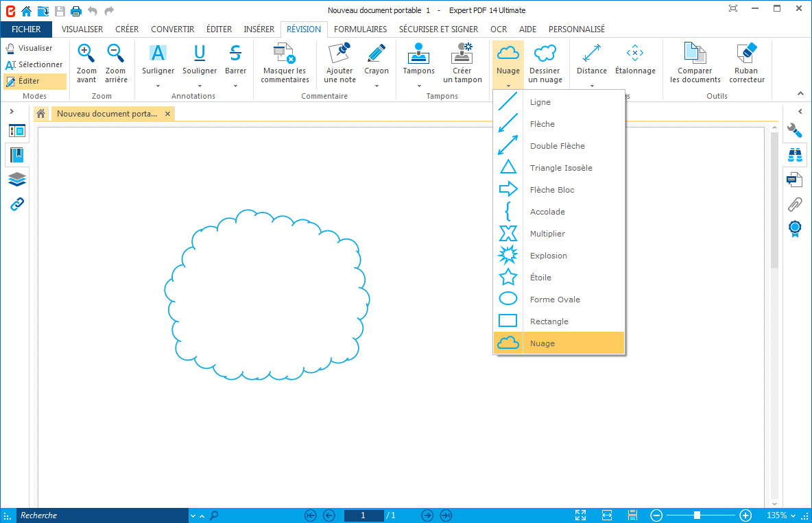Click the Dessiner un nuage tool
The width and height of the screenshot is (812, 523).
coord(545,54)
